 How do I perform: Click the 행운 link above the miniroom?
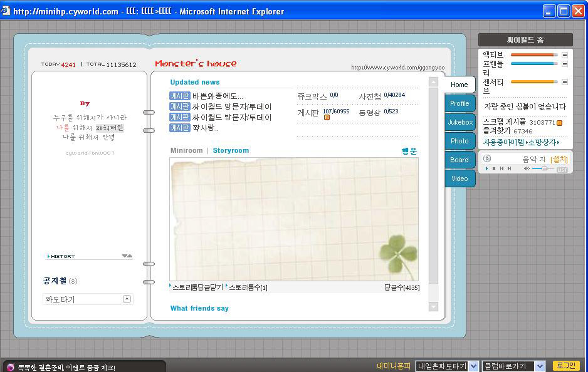(409, 151)
